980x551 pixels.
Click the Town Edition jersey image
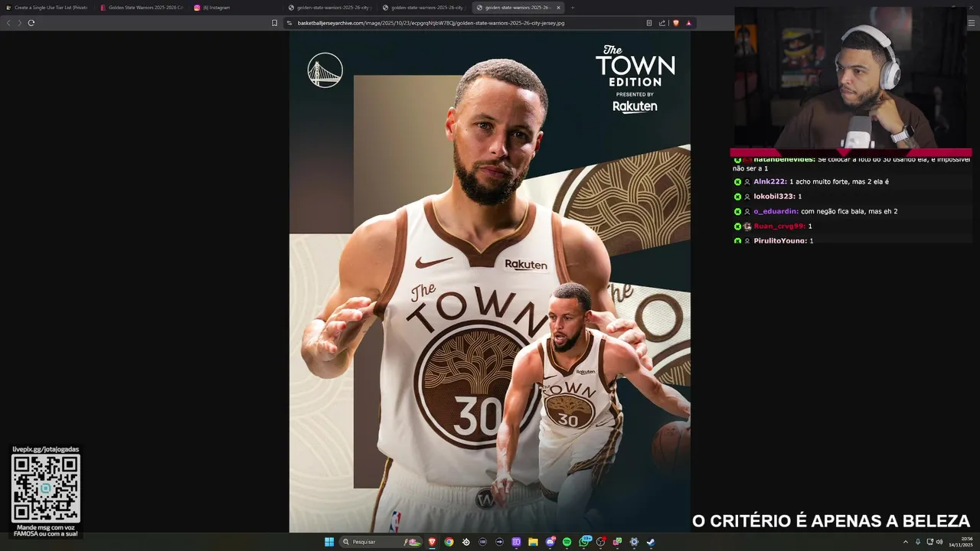click(490, 282)
